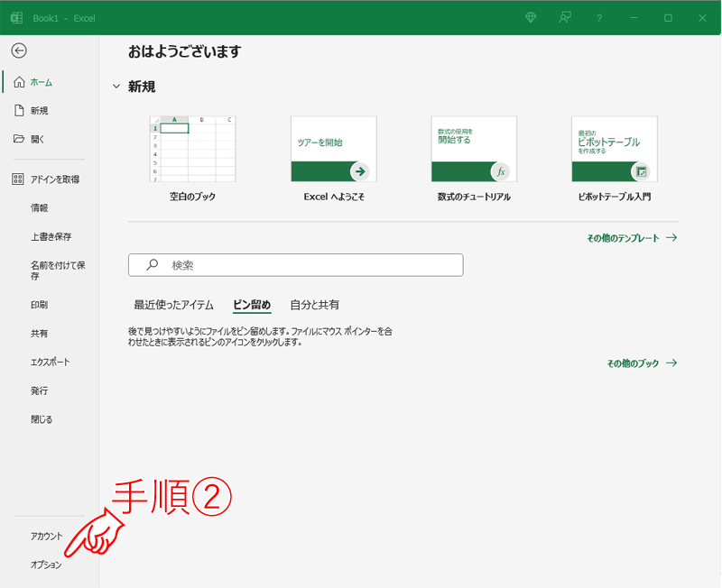Click the 空白のブック caption

tap(192, 197)
